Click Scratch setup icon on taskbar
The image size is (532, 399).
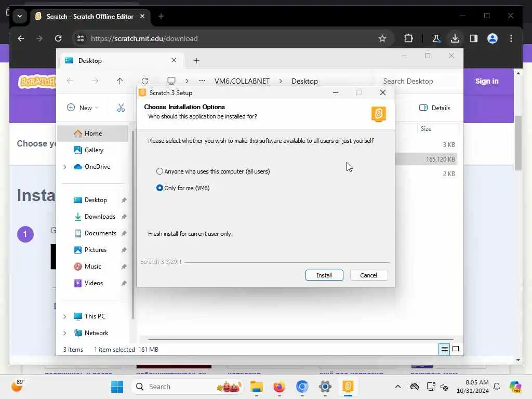348,387
